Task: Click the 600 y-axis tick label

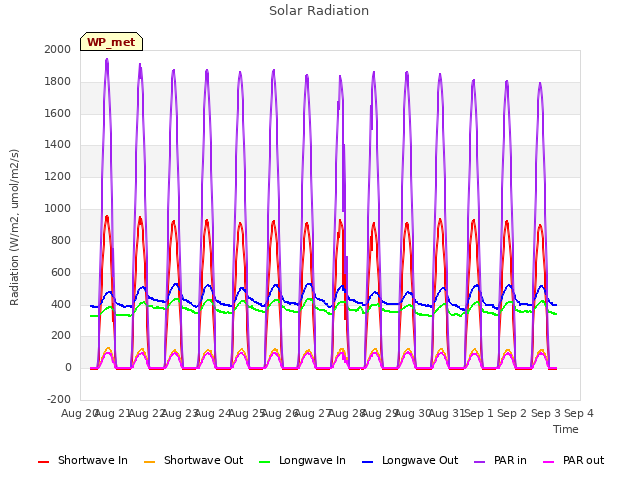Action: pos(61,272)
